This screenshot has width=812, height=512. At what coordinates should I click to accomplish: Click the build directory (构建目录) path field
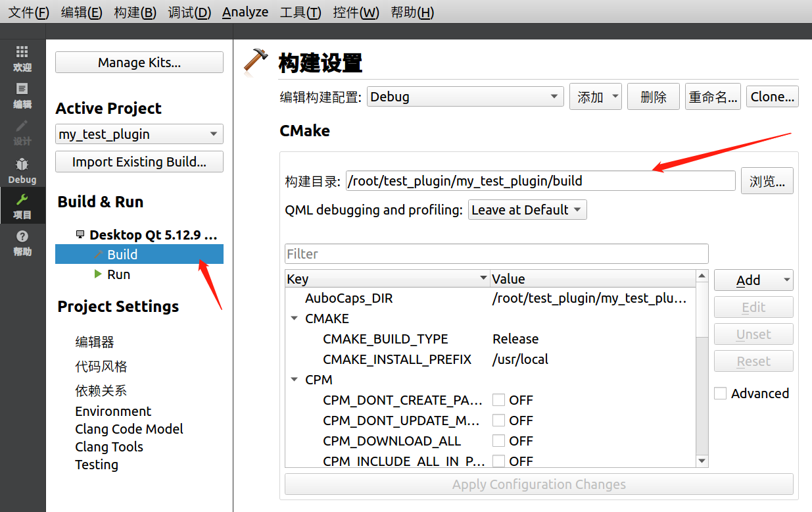click(540, 181)
